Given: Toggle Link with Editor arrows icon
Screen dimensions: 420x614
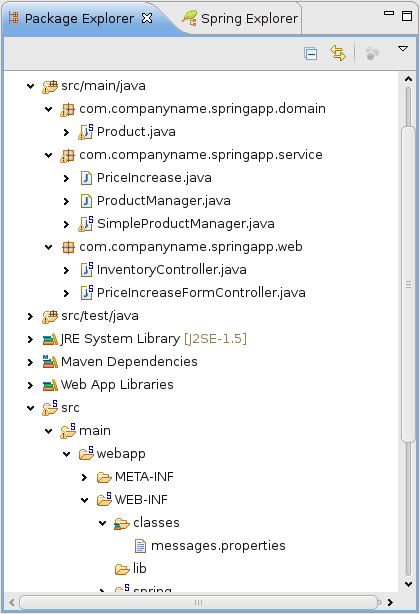Looking at the screenshot, I should click(x=338, y=53).
